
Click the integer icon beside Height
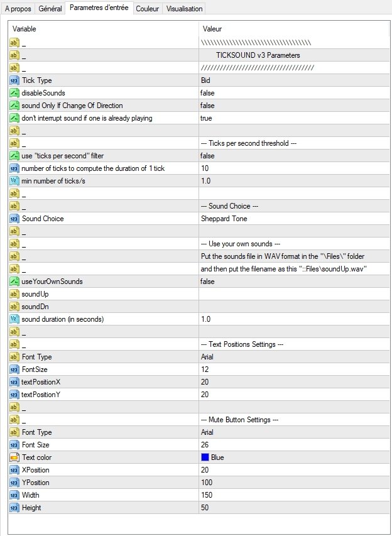pyautogui.click(x=14, y=508)
